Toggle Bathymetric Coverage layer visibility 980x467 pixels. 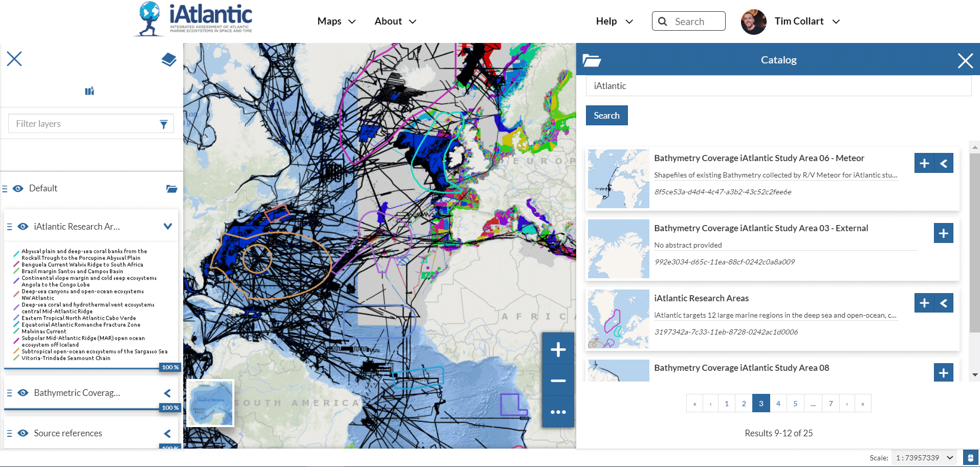pyautogui.click(x=23, y=393)
